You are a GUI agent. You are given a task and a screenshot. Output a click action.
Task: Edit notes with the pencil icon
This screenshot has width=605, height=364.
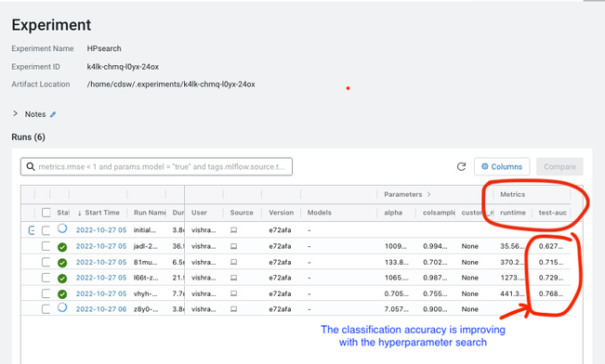tap(53, 114)
